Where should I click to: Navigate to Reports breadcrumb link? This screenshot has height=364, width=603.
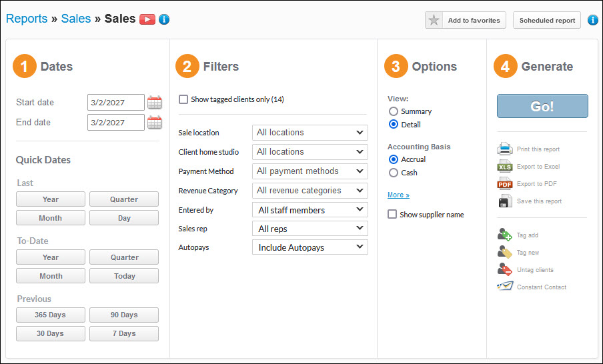pyautogui.click(x=27, y=19)
